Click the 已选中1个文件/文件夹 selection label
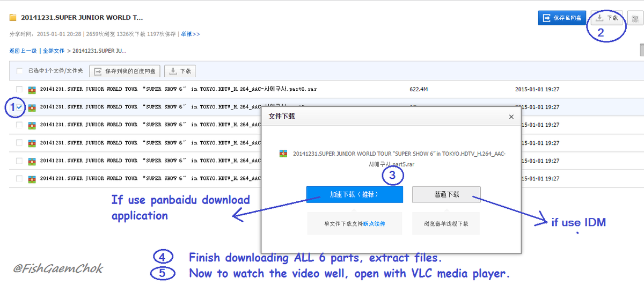The height and width of the screenshot is (284, 644). point(56,71)
